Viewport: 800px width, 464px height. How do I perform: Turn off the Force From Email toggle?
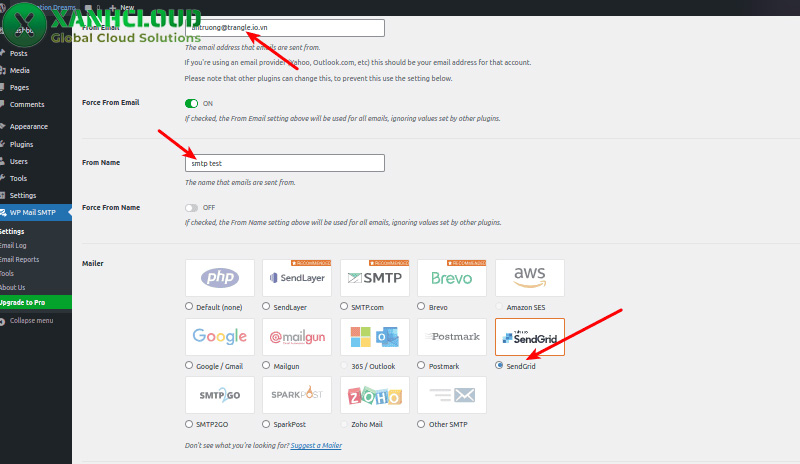coord(192,103)
